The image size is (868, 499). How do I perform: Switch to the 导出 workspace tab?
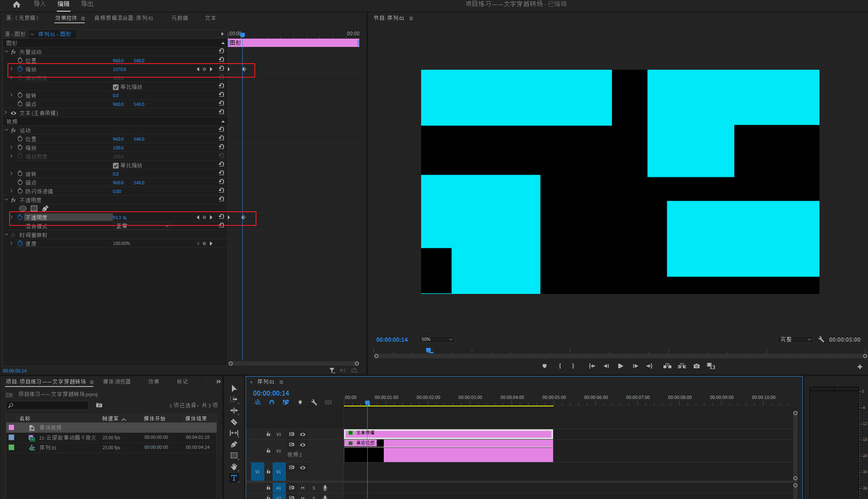pyautogui.click(x=87, y=4)
